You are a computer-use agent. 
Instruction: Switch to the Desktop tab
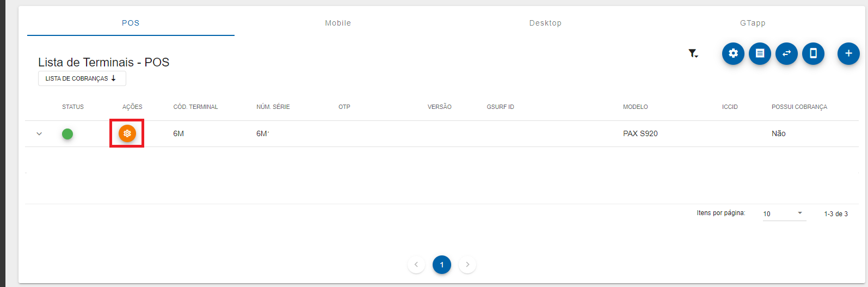[545, 23]
